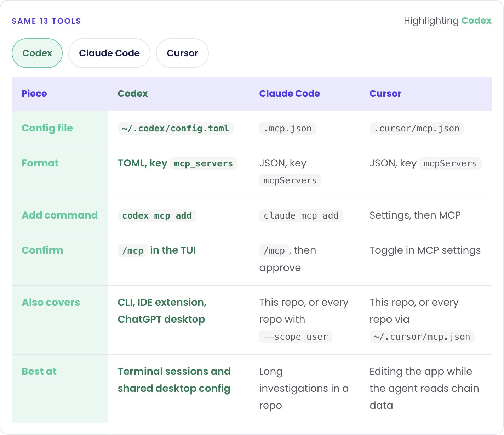Click the ".mcp.json" Claude Code config cell
This screenshot has height=435, width=504.
288,128
